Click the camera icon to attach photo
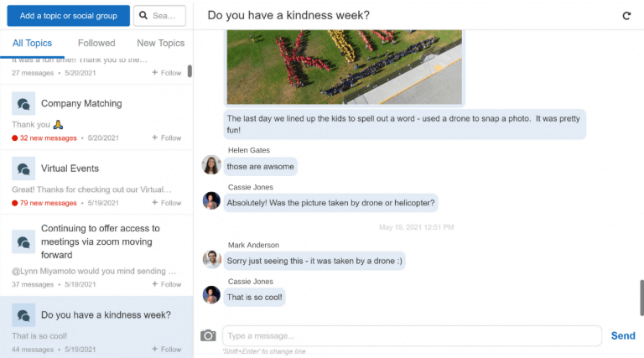Viewport: 644px width, 358px height. [208, 335]
